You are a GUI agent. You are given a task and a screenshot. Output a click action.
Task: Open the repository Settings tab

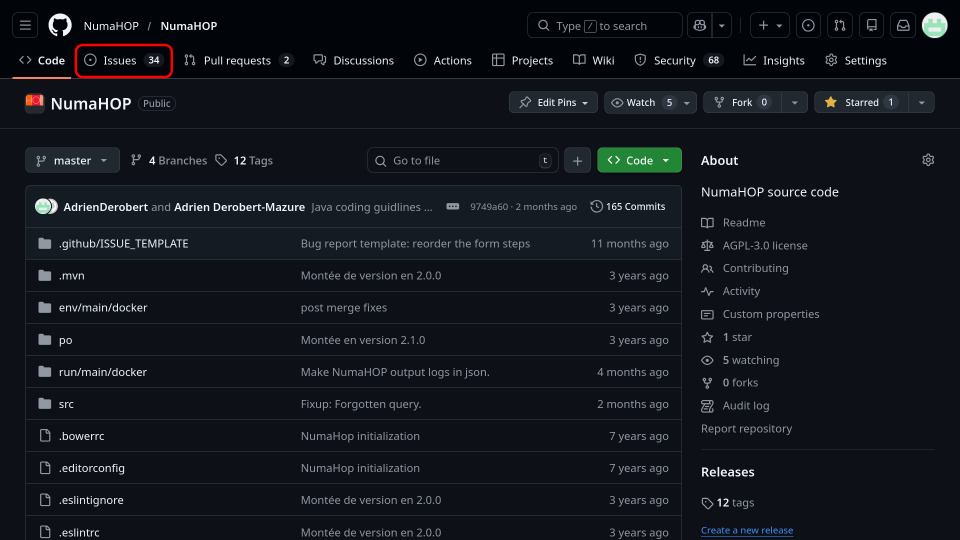pos(855,60)
